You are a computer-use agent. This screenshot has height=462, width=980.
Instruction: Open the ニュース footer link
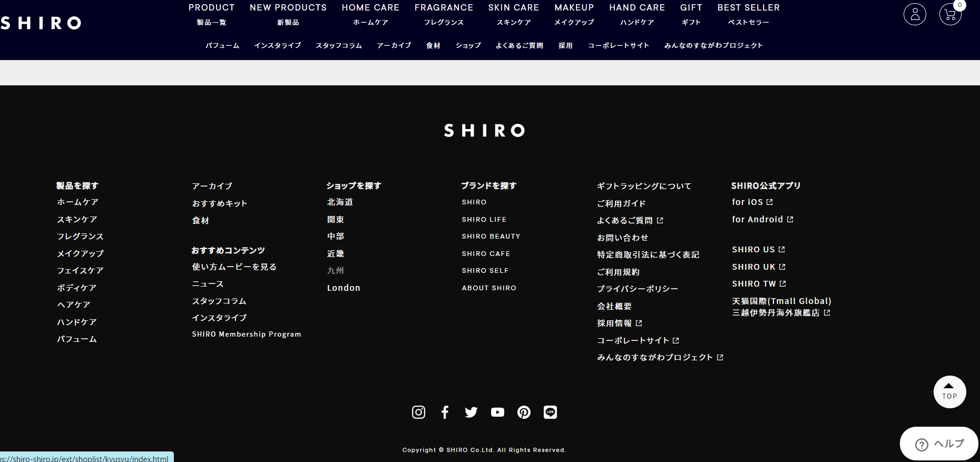(208, 283)
